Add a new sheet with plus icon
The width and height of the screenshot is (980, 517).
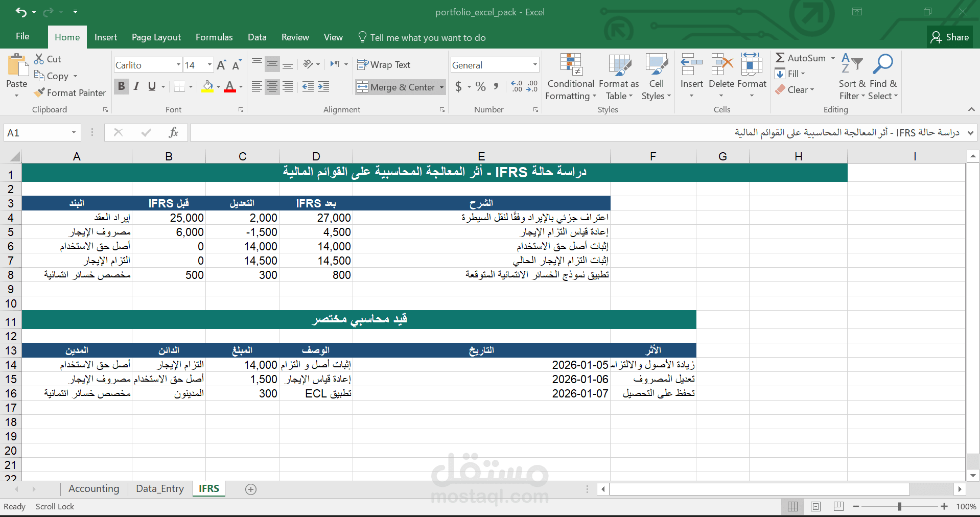click(251, 489)
